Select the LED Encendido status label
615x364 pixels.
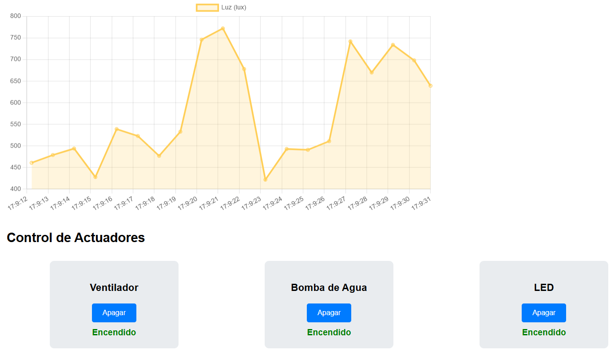pyautogui.click(x=544, y=332)
